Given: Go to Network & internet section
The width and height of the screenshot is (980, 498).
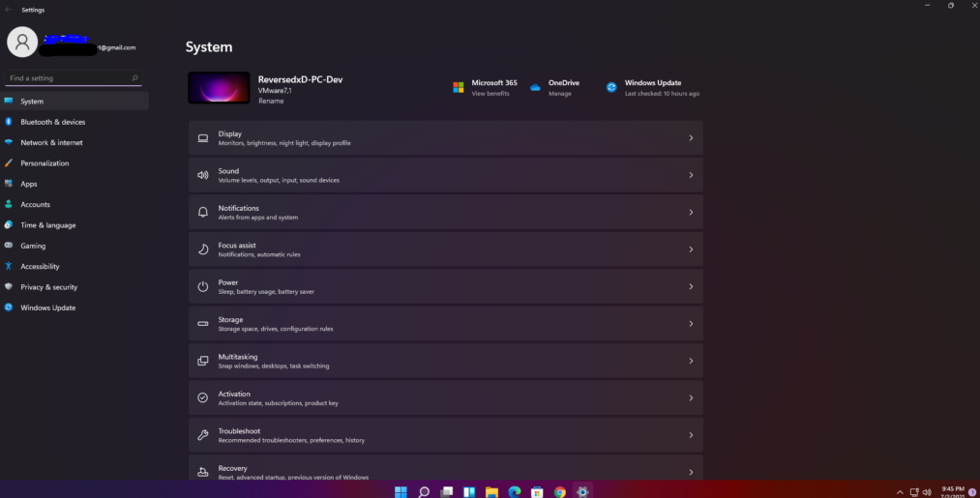Looking at the screenshot, I should click(x=51, y=142).
